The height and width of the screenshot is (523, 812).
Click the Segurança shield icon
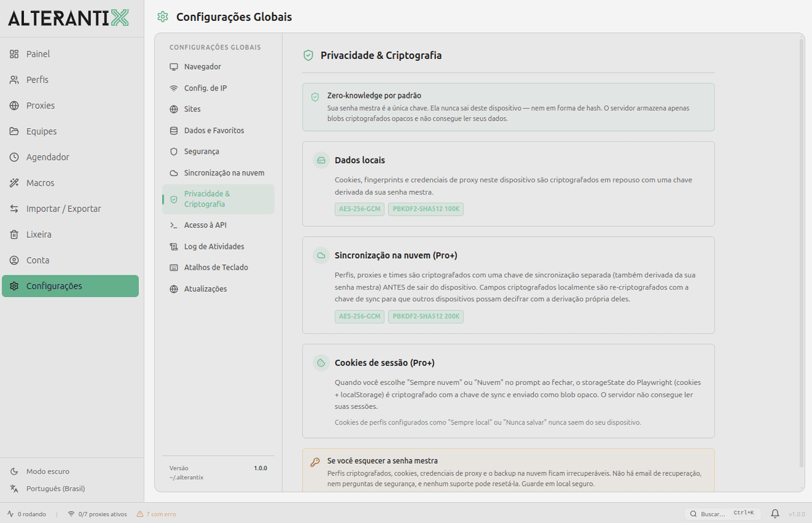pyautogui.click(x=174, y=152)
